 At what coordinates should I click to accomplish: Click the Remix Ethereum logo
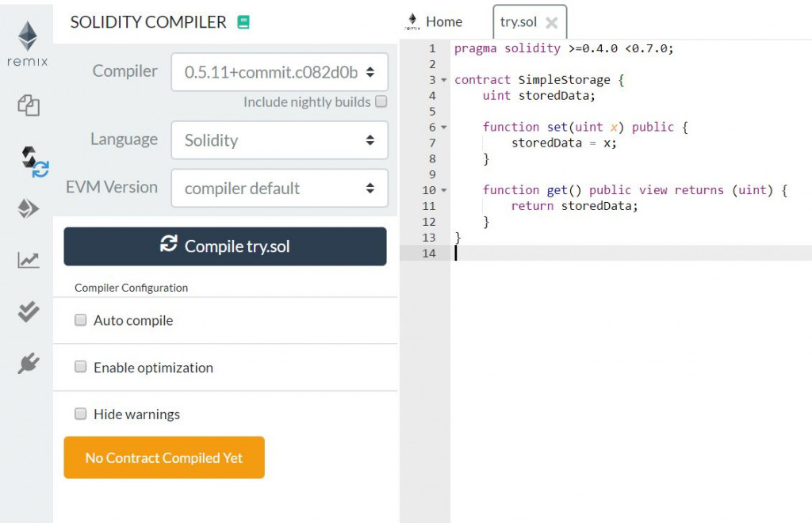pos(28,44)
